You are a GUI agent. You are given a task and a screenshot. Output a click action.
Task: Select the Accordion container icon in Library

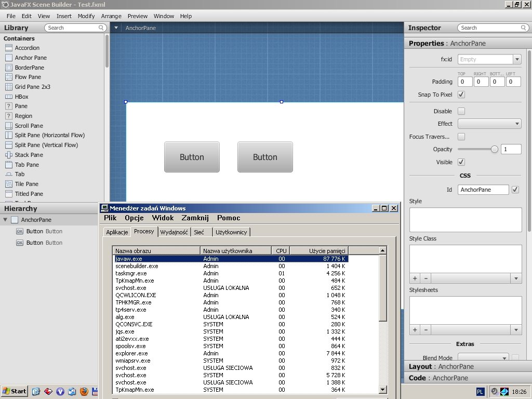[x=9, y=48]
